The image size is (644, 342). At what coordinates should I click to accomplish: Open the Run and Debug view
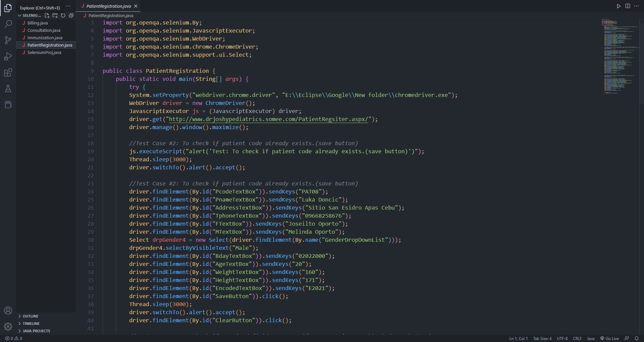[x=8, y=56]
